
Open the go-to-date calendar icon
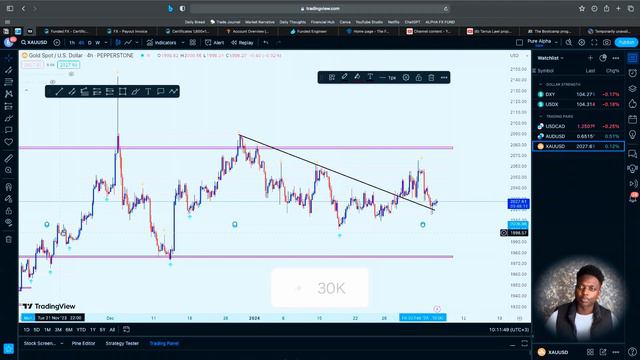[x=127, y=329]
